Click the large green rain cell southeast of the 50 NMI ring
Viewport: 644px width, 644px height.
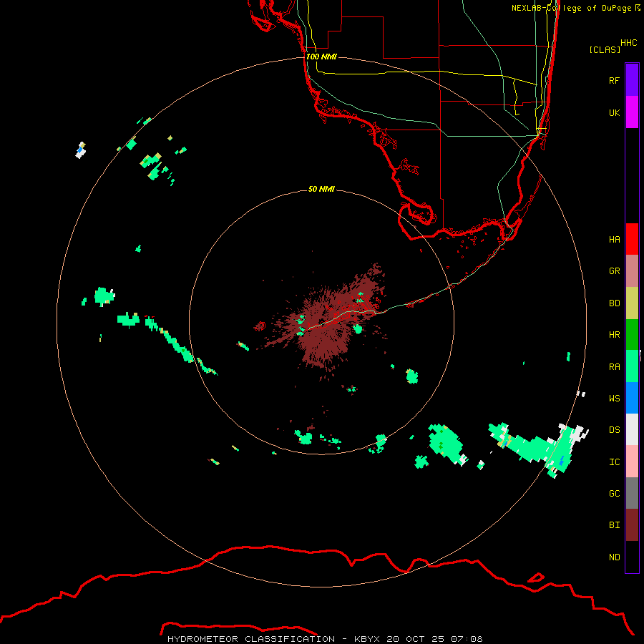point(445,445)
